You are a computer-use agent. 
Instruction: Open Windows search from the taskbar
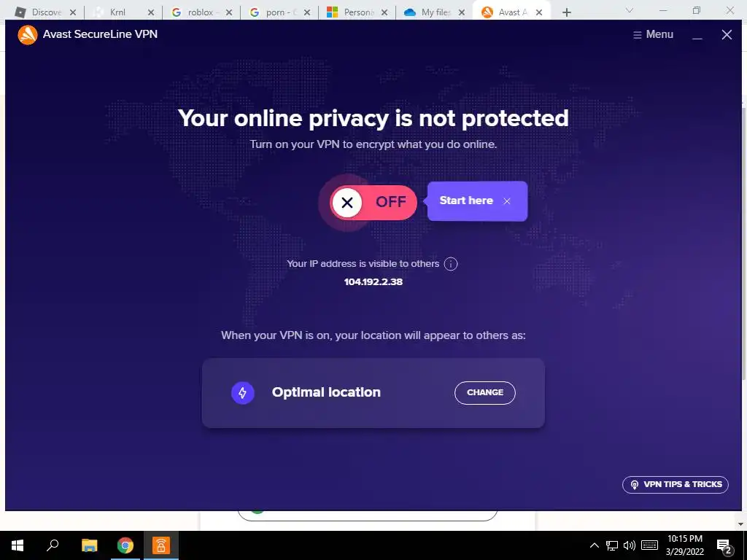coord(53,545)
